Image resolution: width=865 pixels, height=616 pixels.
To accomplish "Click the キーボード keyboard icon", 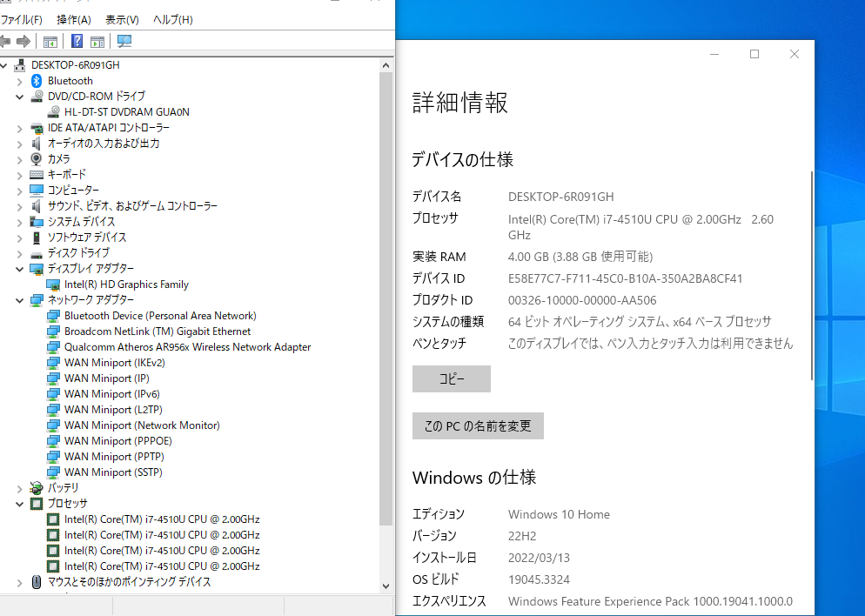I will point(37,175).
